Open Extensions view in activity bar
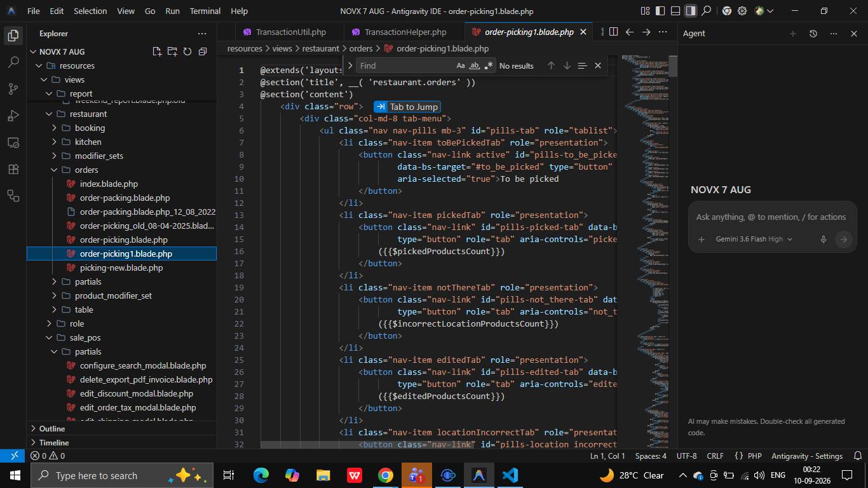The height and width of the screenshot is (488, 868). point(13,169)
